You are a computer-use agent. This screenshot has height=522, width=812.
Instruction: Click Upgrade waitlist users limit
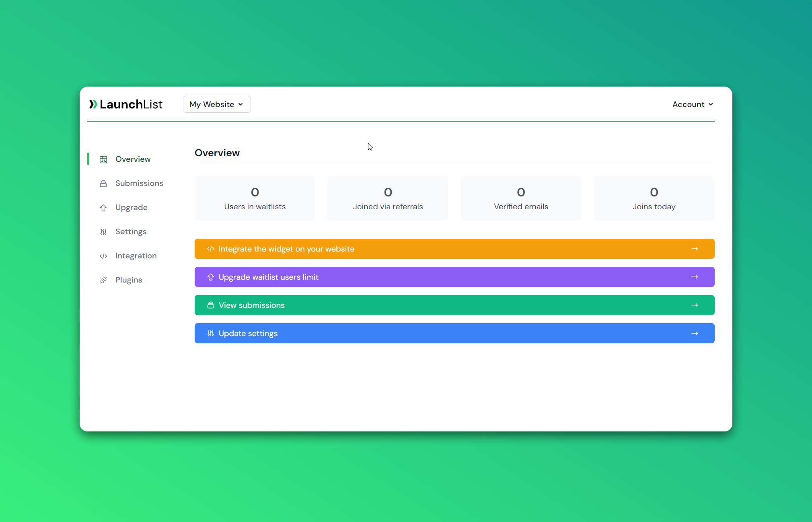[x=269, y=277]
